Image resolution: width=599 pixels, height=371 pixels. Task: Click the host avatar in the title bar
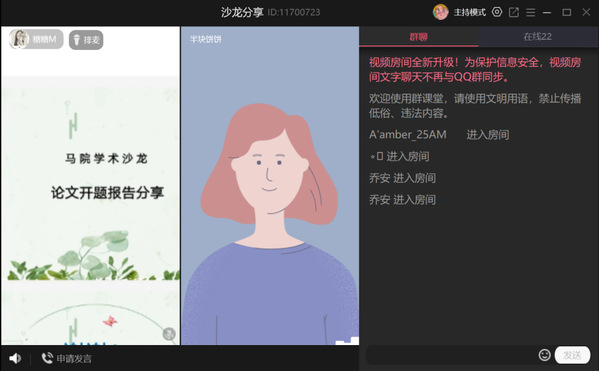coord(440,12)
